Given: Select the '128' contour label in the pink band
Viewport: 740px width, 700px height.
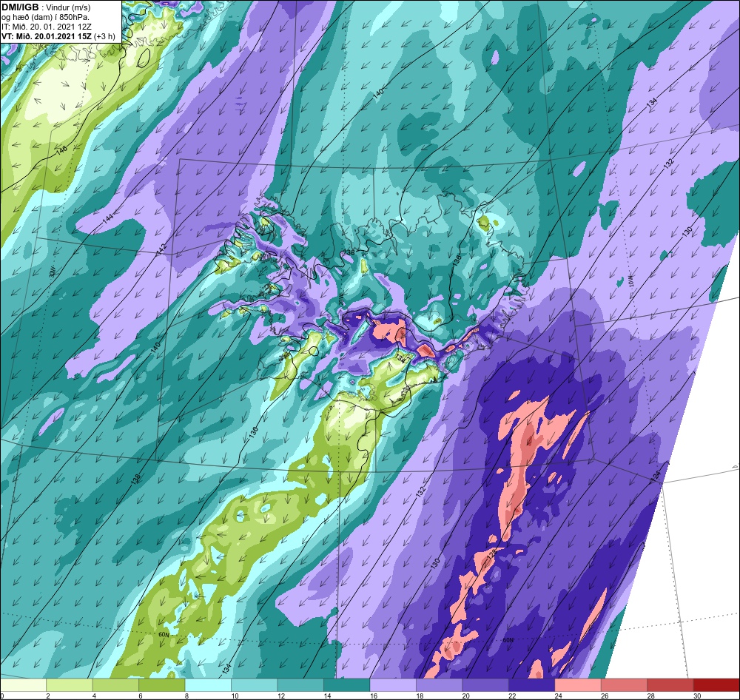Looking at the screenshot, I should click(491, 553).
